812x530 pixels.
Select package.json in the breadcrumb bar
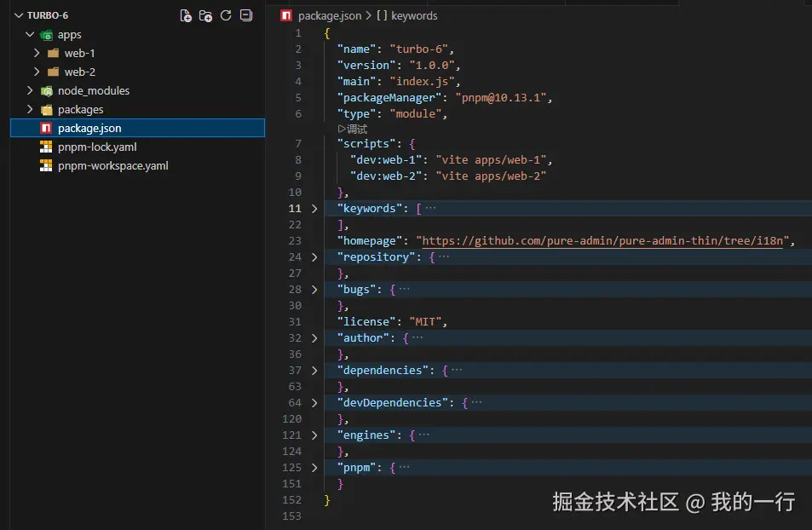point(329,15)
